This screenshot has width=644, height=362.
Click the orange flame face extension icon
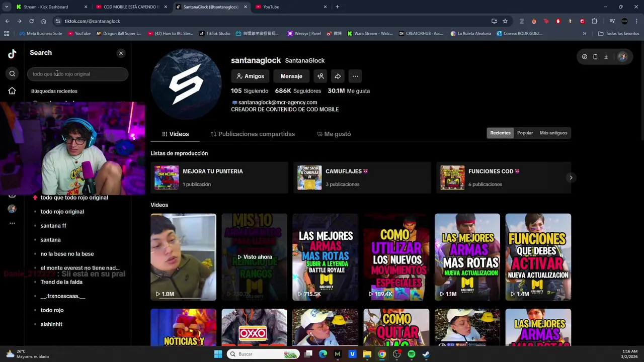coord(534,21)
